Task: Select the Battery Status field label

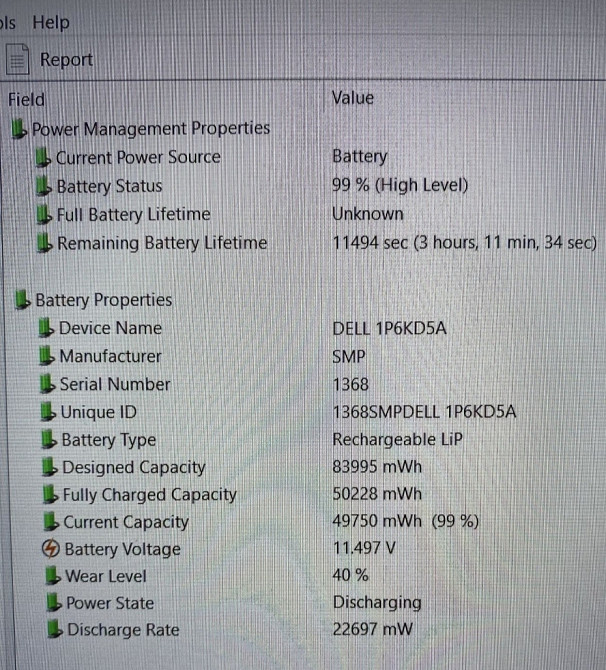Action: coord(110,186)
